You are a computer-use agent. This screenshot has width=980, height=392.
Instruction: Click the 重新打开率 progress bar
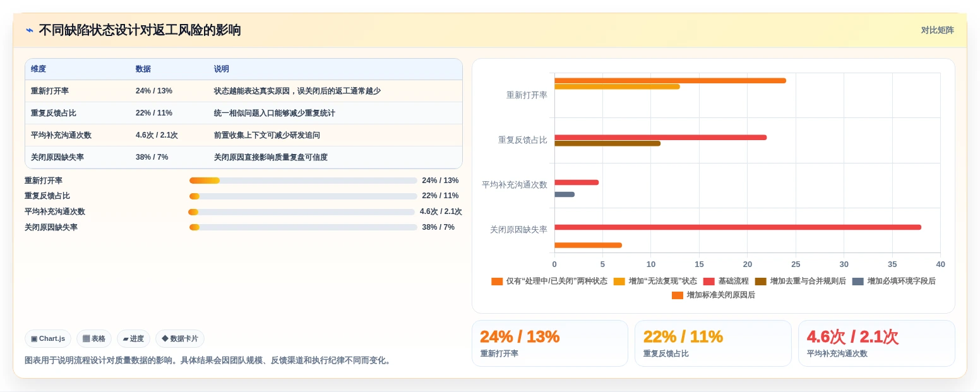[x=303, y=181]
